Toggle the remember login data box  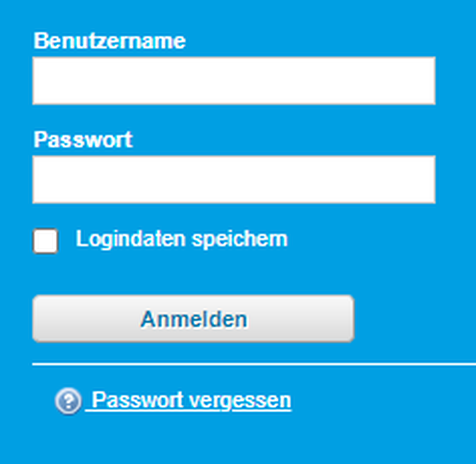(x=45, y=241)
